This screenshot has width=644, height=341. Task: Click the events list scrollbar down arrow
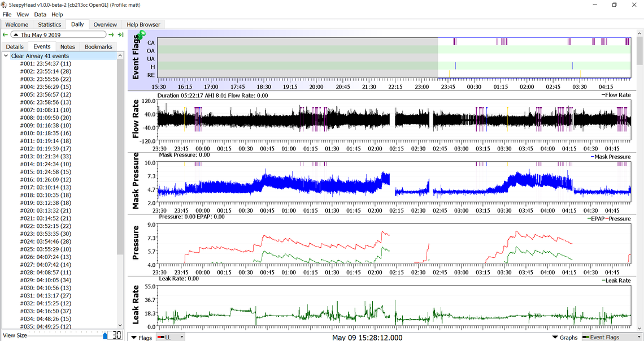click(120, 325)
